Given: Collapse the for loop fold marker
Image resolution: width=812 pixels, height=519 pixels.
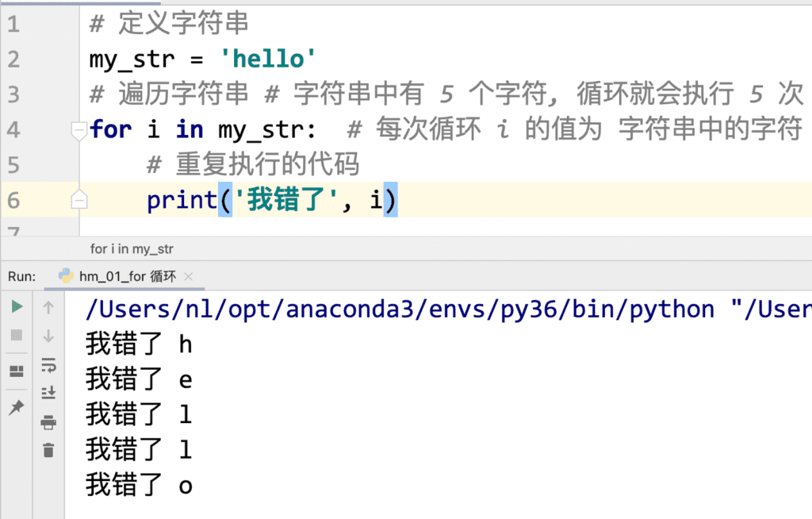Looking at the screenshot, I should pyautogui.click(x=79, y=130).
